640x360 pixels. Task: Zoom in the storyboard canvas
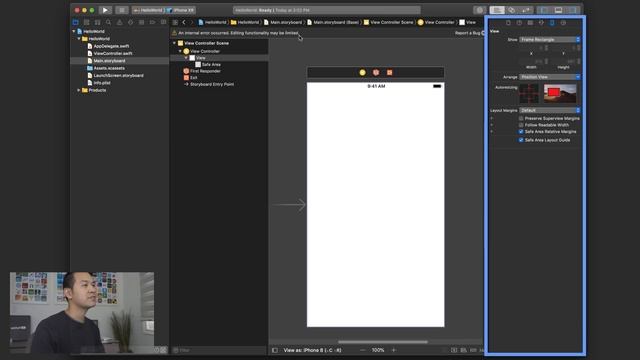394,350
